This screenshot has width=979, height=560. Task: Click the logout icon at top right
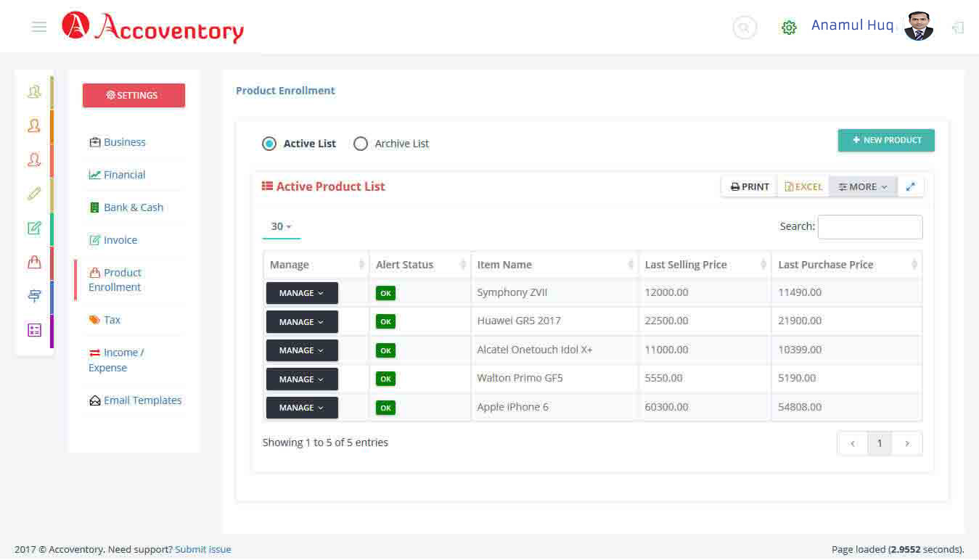(x=958, y=28)
